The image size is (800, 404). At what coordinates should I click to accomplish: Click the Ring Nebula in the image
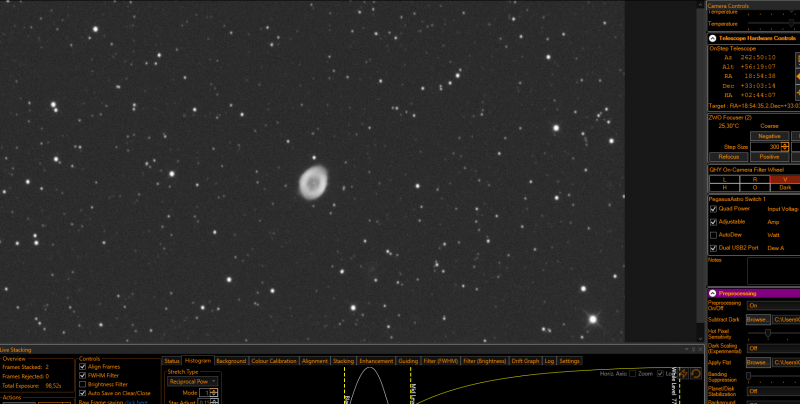(313, 182)
